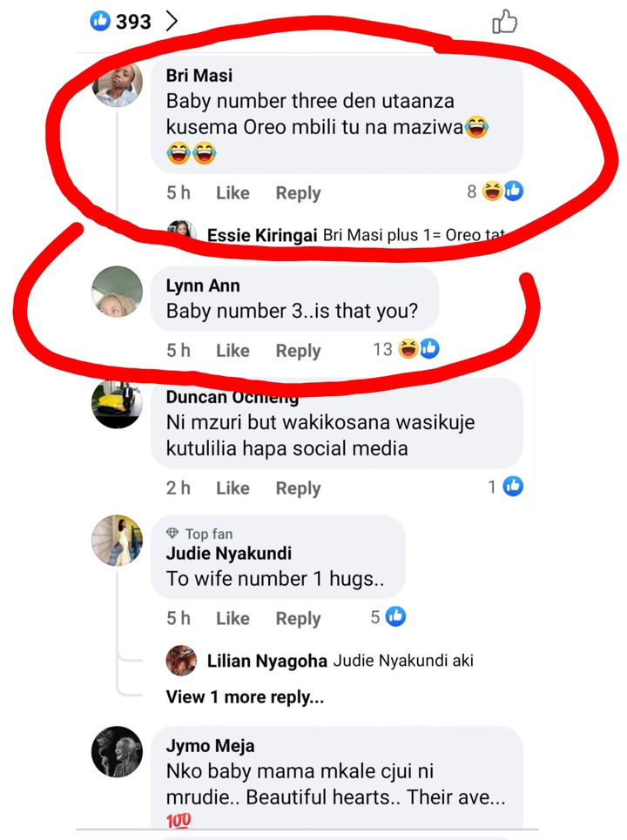Viewport: 627px width, 840px height.
Task: Reply to Lynn Ann's comment
Action: pyautogui.click(x=298, y=351)
